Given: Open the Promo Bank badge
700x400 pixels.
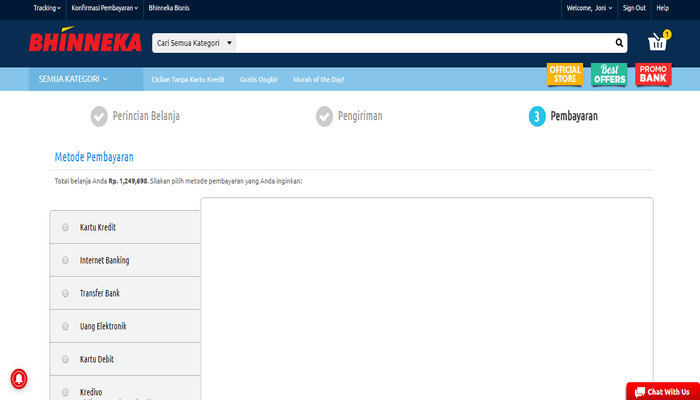Looking at the screenshot, I should [653, 74].
